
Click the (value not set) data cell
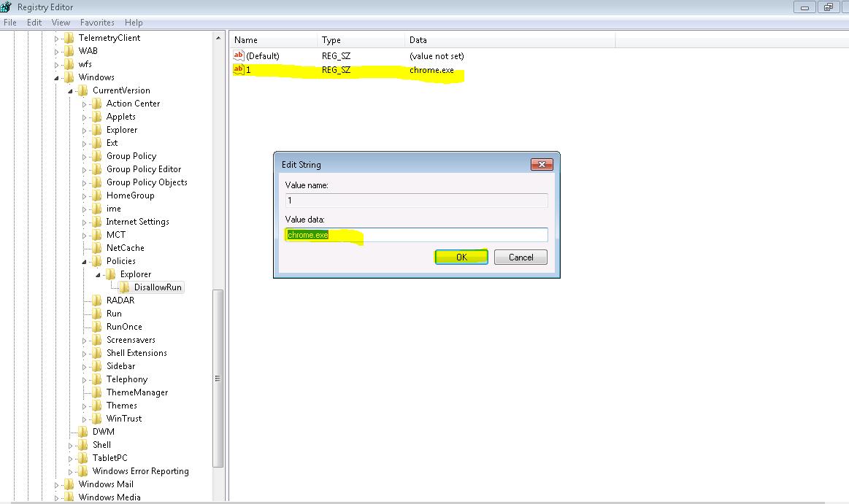437,56
